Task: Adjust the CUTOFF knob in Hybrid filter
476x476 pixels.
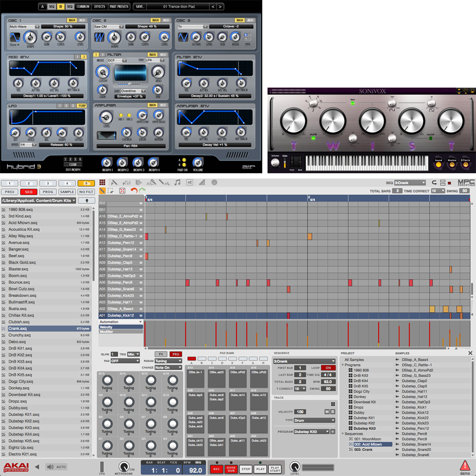Action: coord(103,72)
